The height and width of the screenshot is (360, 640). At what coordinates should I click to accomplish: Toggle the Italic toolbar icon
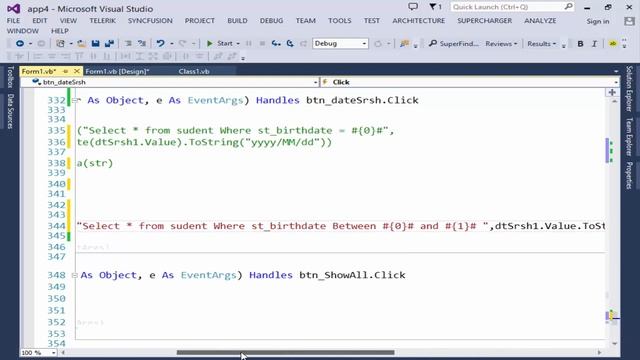click(x=594, y=44)
